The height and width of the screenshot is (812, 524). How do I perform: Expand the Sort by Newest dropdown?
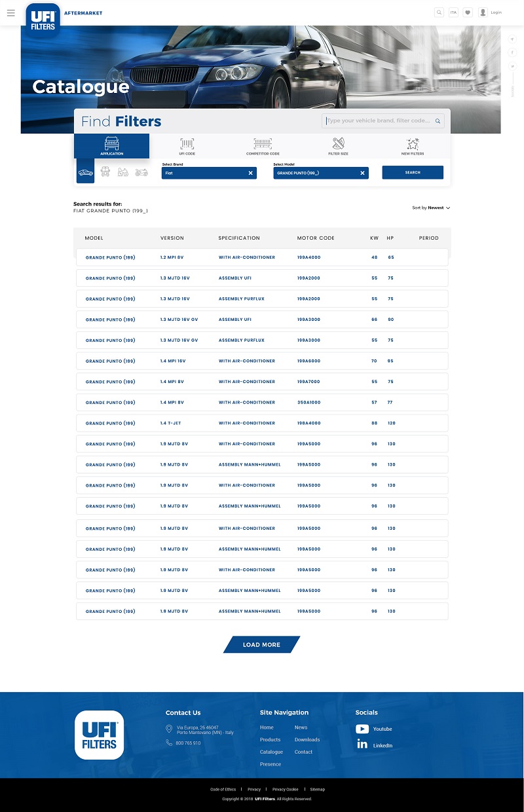432,208
